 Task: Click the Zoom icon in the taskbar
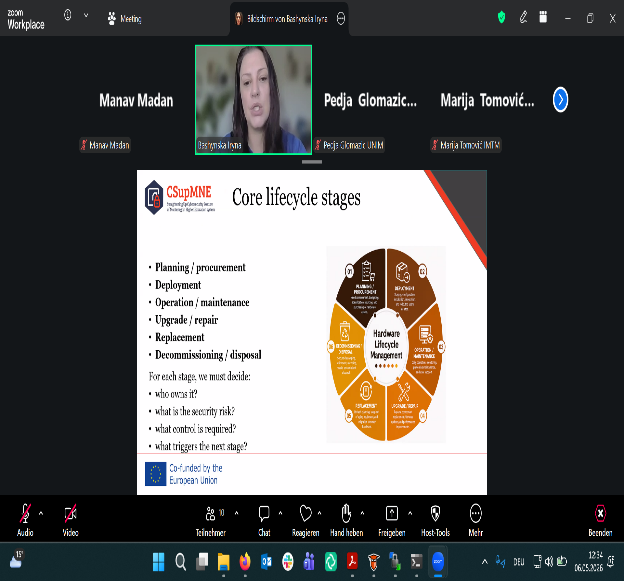point(438,562)
